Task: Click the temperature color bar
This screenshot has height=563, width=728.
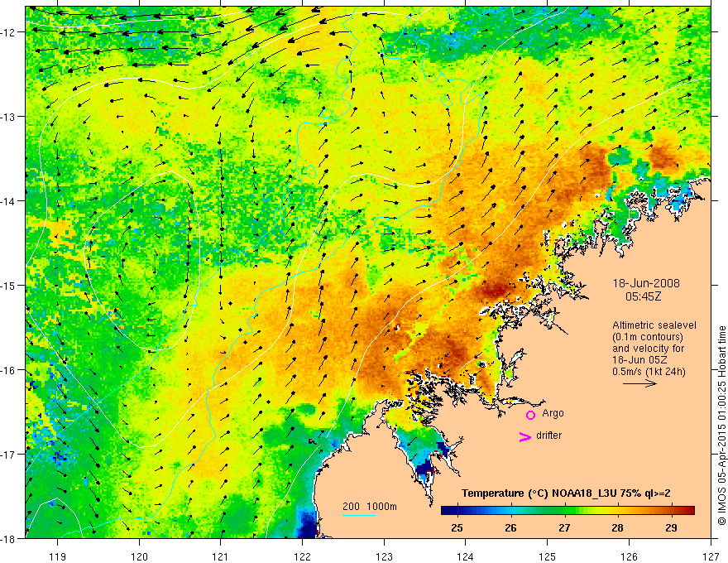Action: [x=568, y=510]
